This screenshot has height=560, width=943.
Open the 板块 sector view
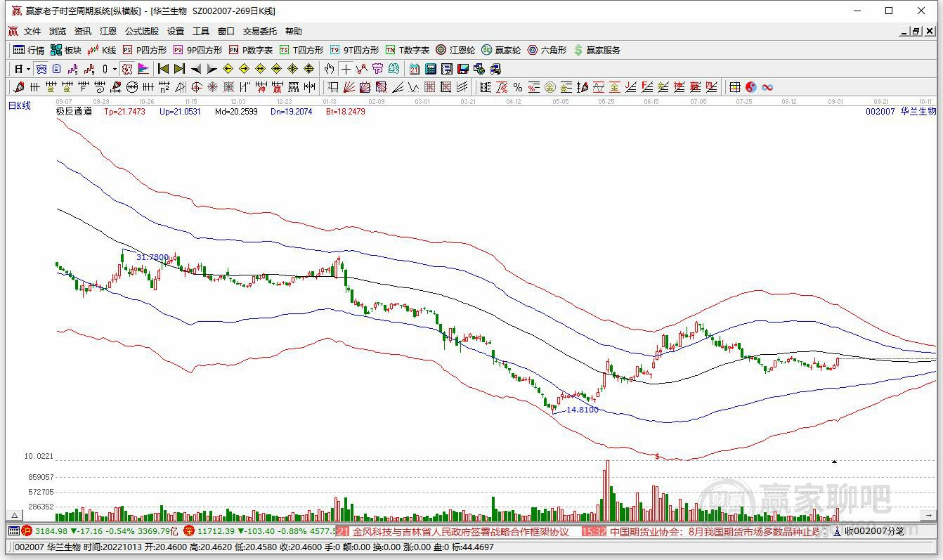tap(65, 50)
